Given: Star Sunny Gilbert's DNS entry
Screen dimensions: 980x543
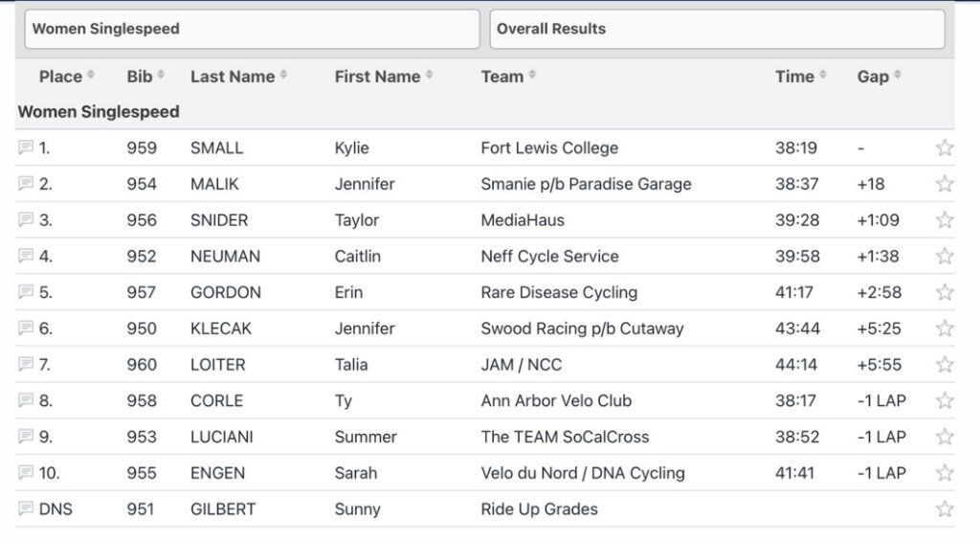Looking at the screenshot, I should click(x=945, y=509).
